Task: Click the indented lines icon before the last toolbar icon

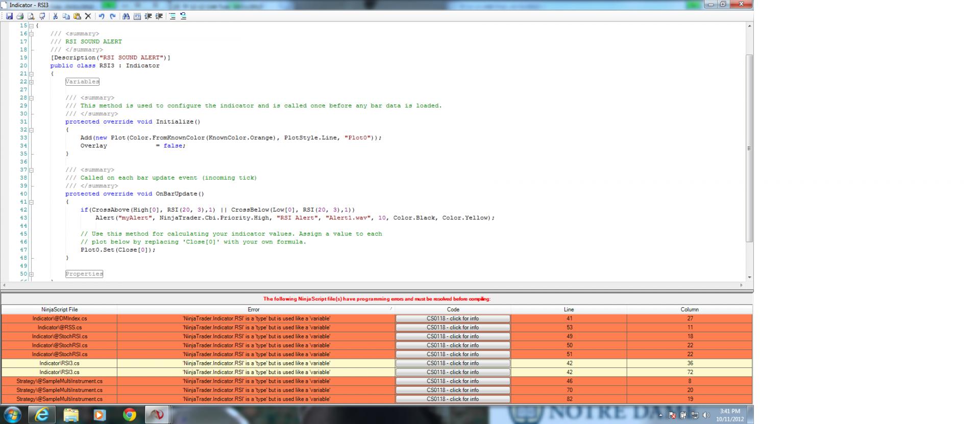Action: pyautogui.click(x=173, y=16)
